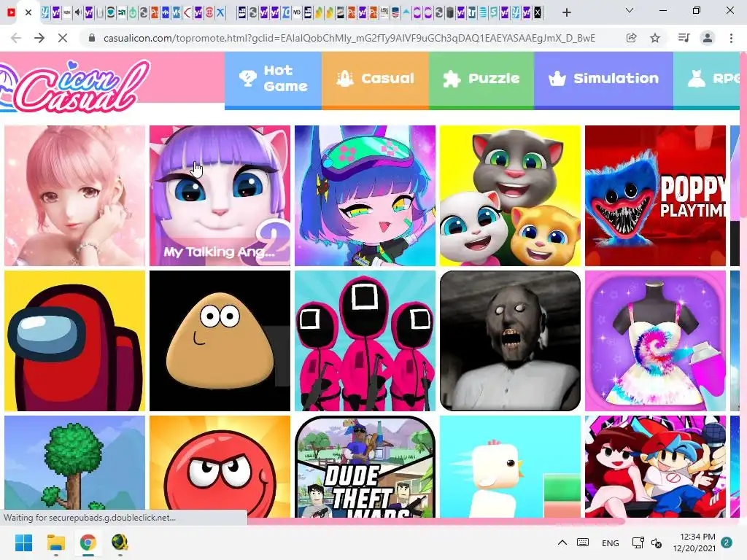Click the browser back arrow
Screen dimensions: 747x560
(x=16, y=38)
